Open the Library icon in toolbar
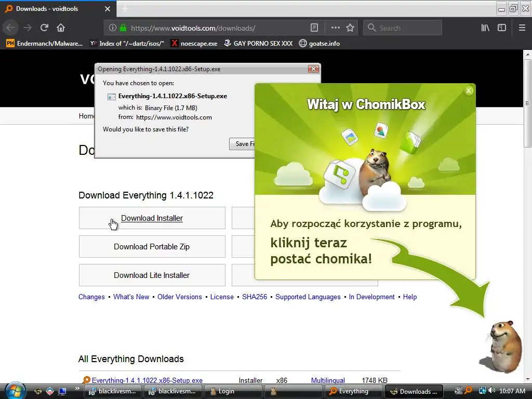Viewport: 532px width, 399px height. pyautogui.click(x=485, y=28)
